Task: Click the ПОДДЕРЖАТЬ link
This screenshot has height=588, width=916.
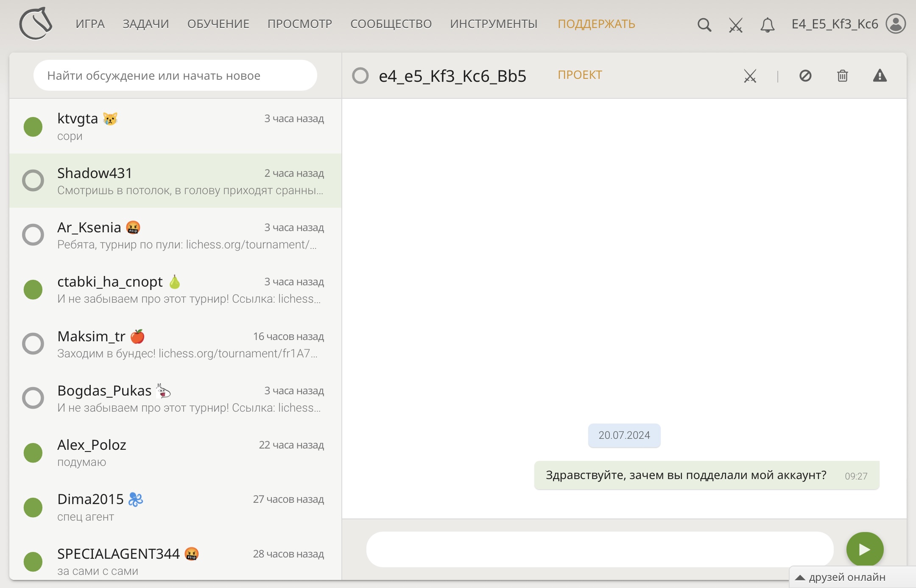Action: click(x=596, y=24)
